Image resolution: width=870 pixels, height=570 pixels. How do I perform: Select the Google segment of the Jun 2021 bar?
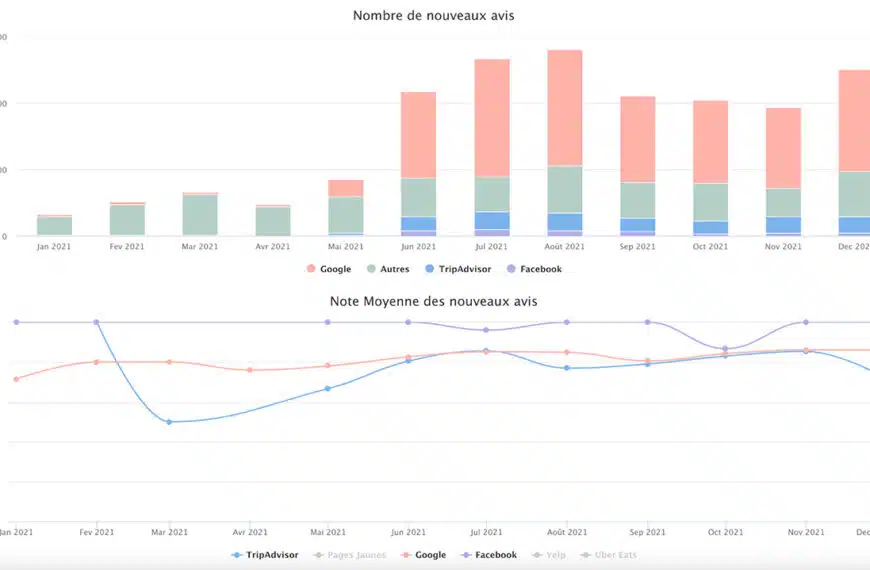[418, 135]
